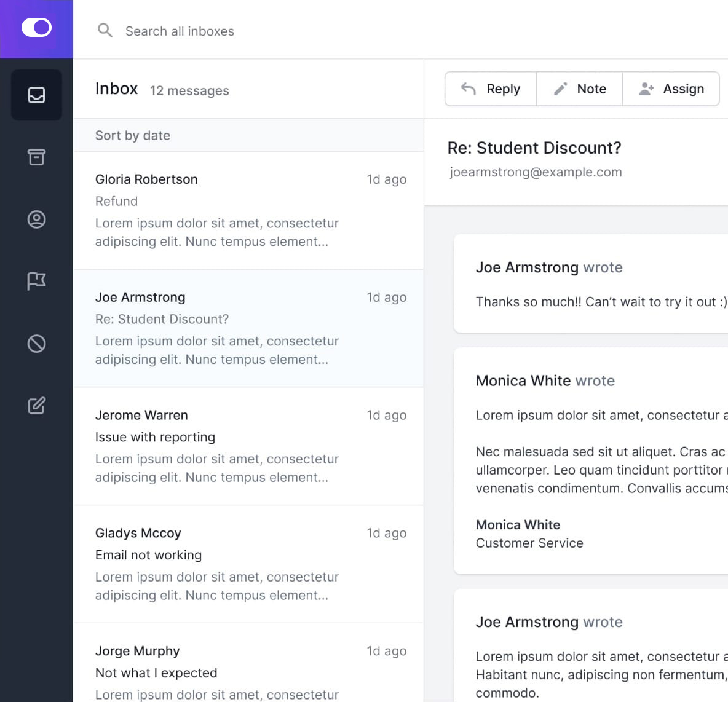Click the joearmstrong@example.com email address
This screenshot has width=728, height=702.
[x=536, y=172]
